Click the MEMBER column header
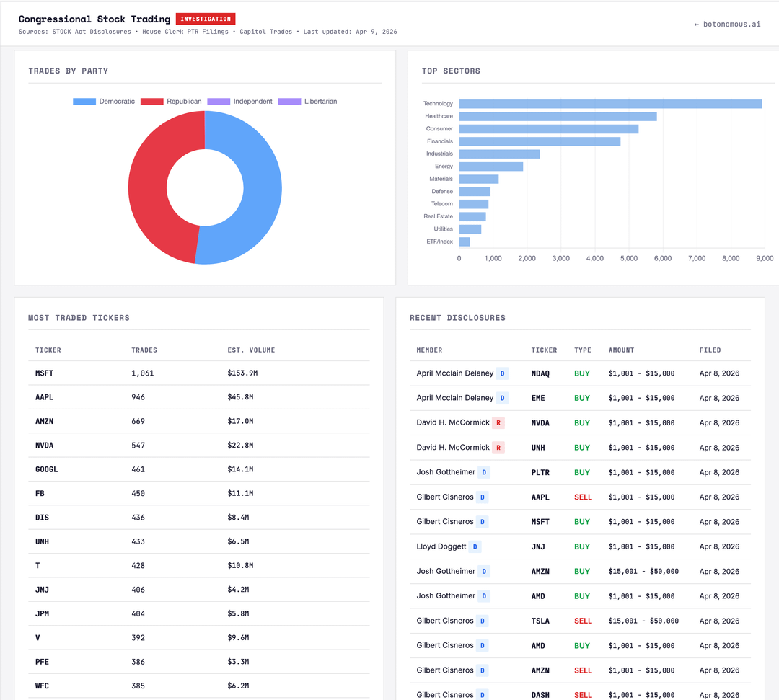Image resolution: width=779 pixels, height=700 pixels. (x=429, y=350)
